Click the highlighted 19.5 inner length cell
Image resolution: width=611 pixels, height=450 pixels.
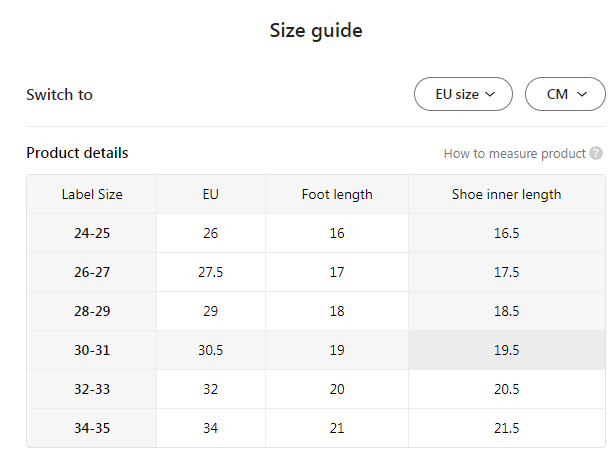tap(506, 350)
